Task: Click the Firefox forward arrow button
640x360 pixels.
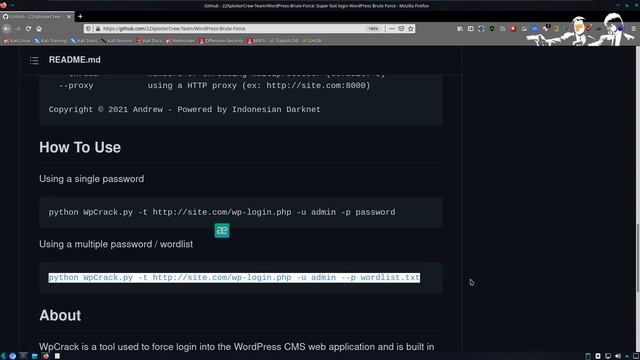Action: [x=18, y=29]
